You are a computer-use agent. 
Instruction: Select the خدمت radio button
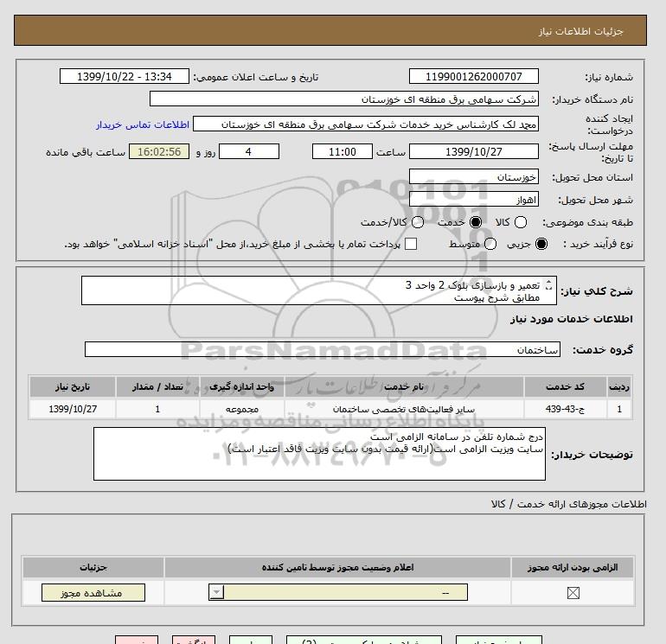[x=476, y=222]
